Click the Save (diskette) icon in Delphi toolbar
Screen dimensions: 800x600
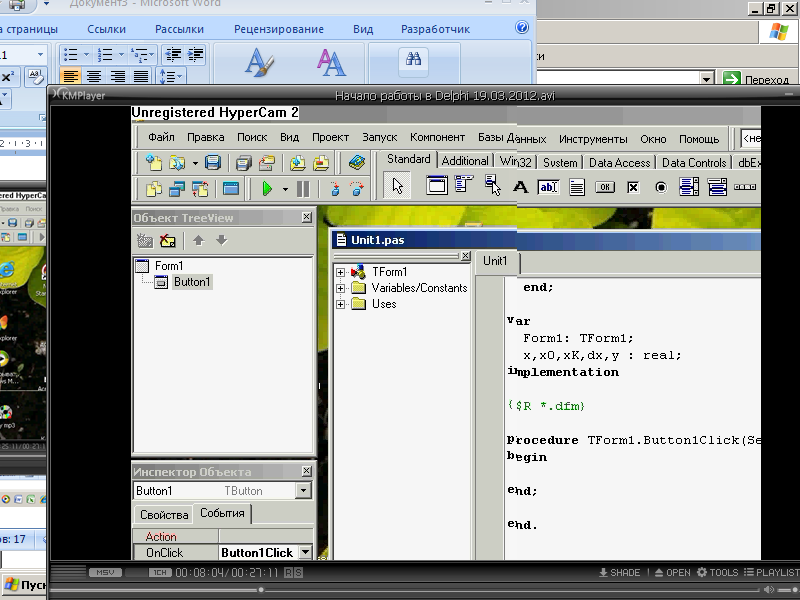pos(213,163)
